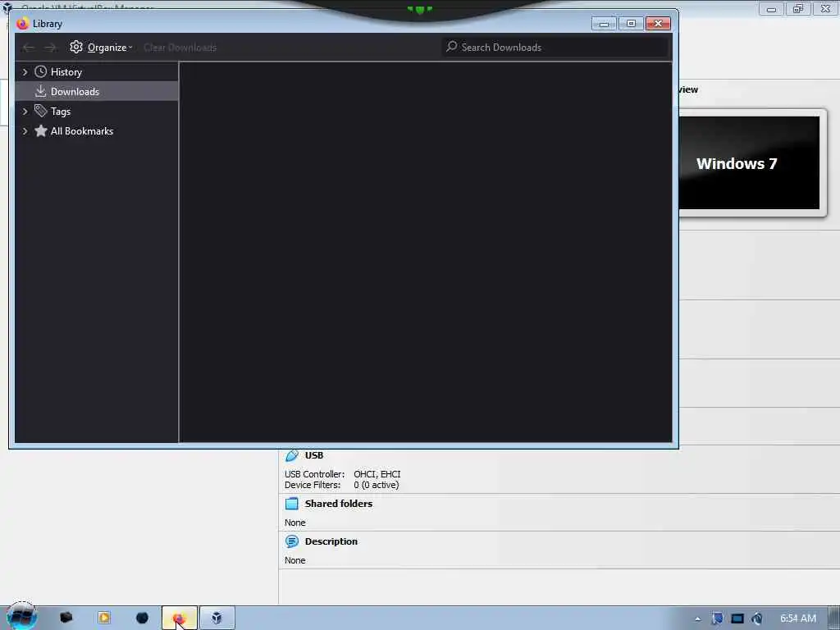Click the Organize gear icon
This screenshot has width=840, height=630.
(76, 47)
